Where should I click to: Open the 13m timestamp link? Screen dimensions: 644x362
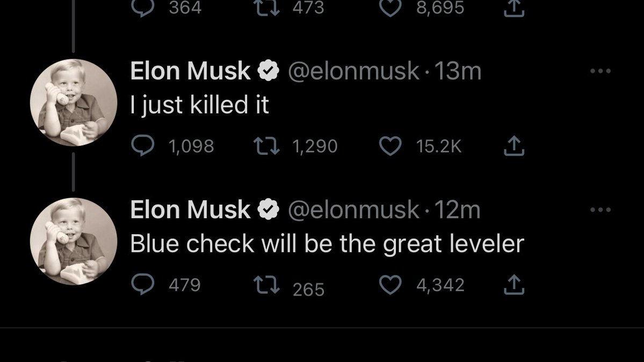(457, 71)
